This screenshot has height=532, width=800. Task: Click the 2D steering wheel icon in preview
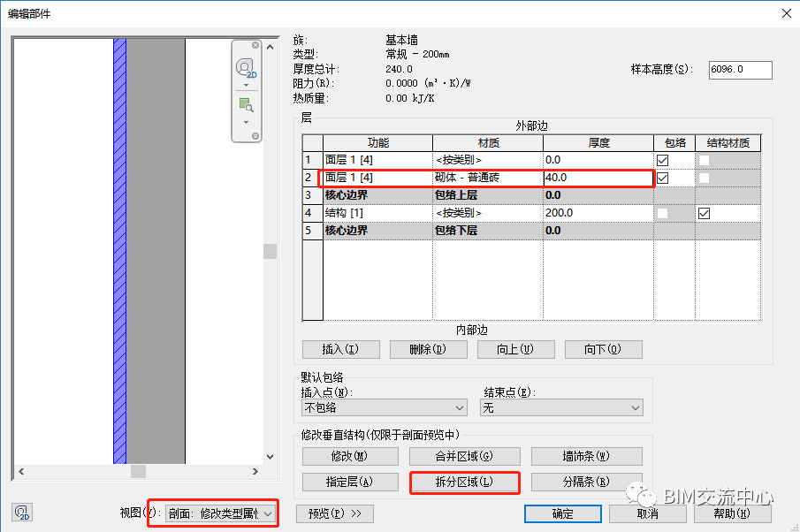(x=246, y=68)
